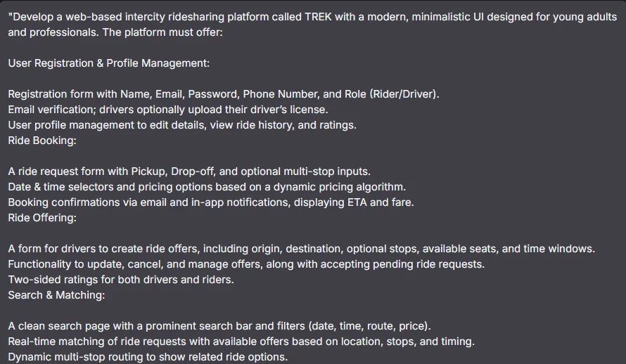Click the 'Ride Booking:' heading text

[42, 141]
